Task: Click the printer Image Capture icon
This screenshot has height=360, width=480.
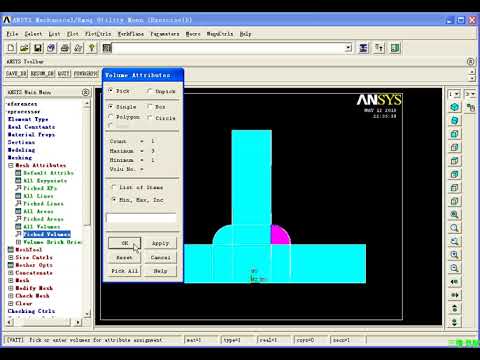Action: click(x=65, y=48)
